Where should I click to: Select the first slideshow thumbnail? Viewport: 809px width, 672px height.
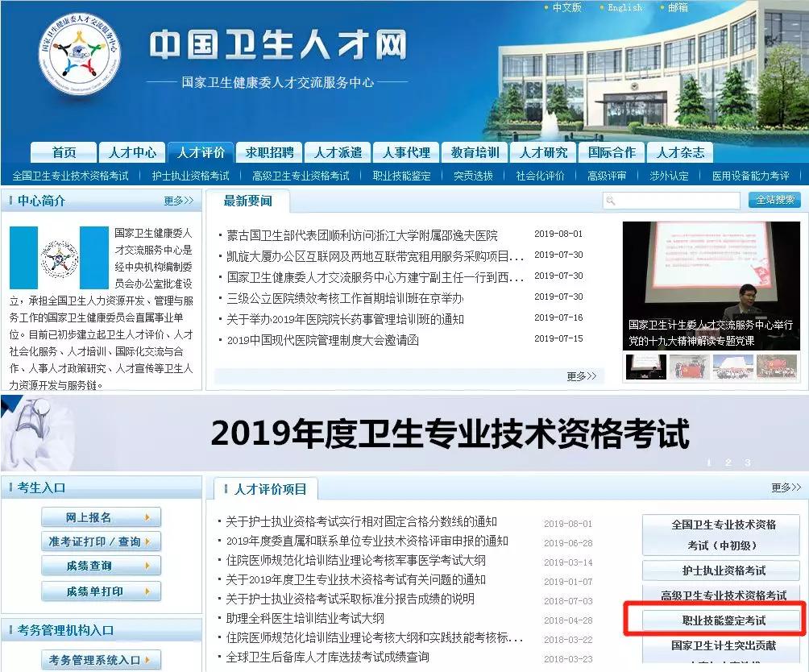pos(645,367)
